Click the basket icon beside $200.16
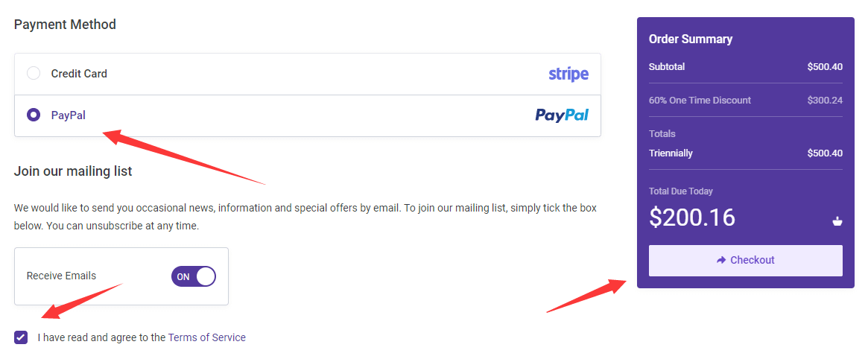This screenshot has width=868, height=362. (837, 221)
